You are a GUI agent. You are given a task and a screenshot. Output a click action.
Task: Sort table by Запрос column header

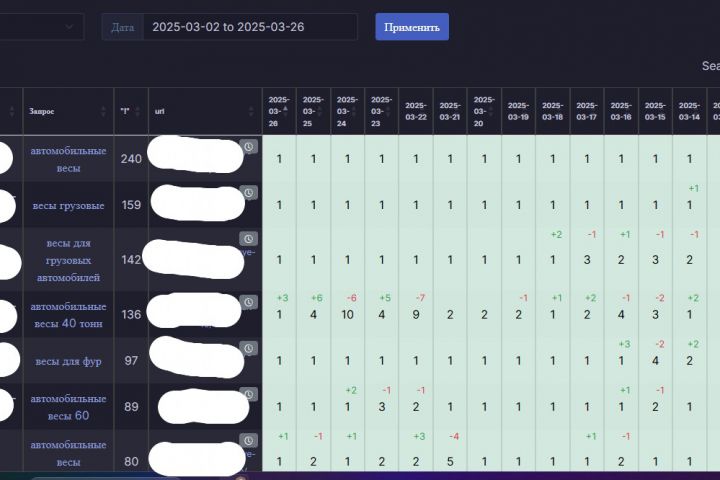click(x=42, y=111)
